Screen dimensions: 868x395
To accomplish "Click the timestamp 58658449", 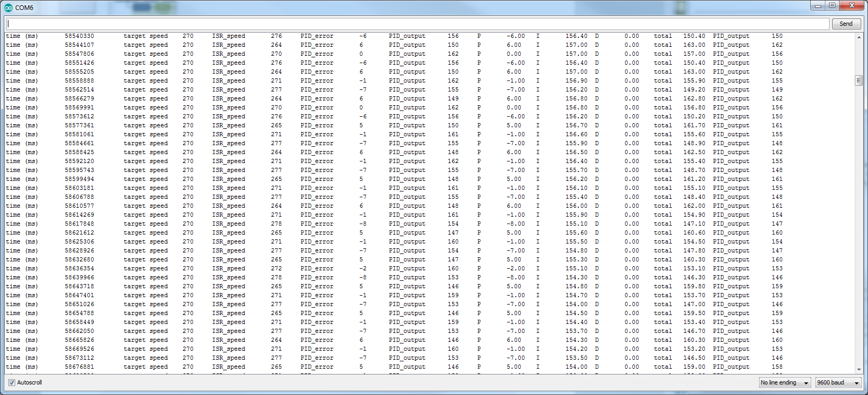I will click(79, 322).
